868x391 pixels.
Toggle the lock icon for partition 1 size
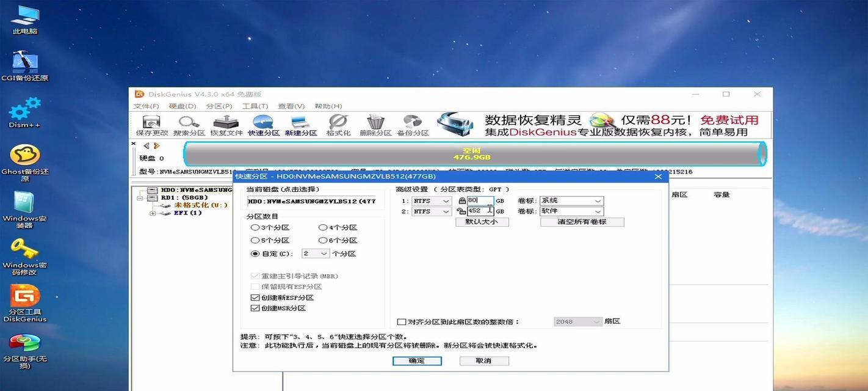pos(462,200)
